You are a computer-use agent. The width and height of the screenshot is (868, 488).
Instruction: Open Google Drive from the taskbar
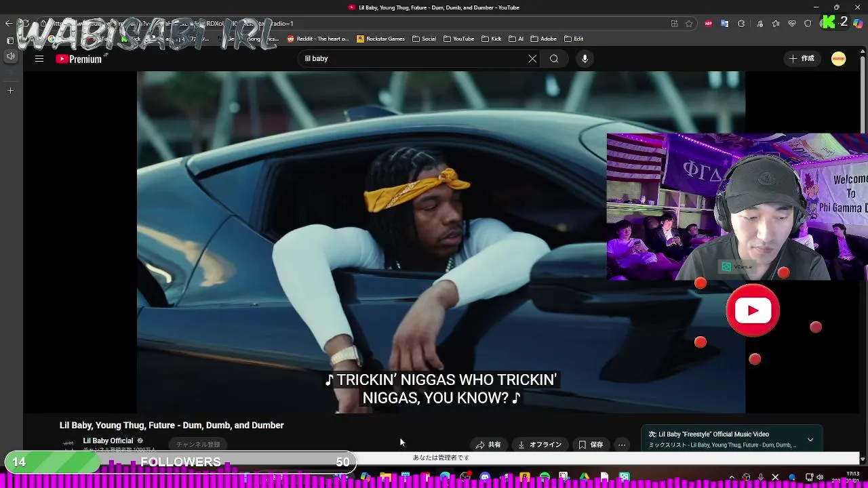pyautogui.click(x=585, y=477)
